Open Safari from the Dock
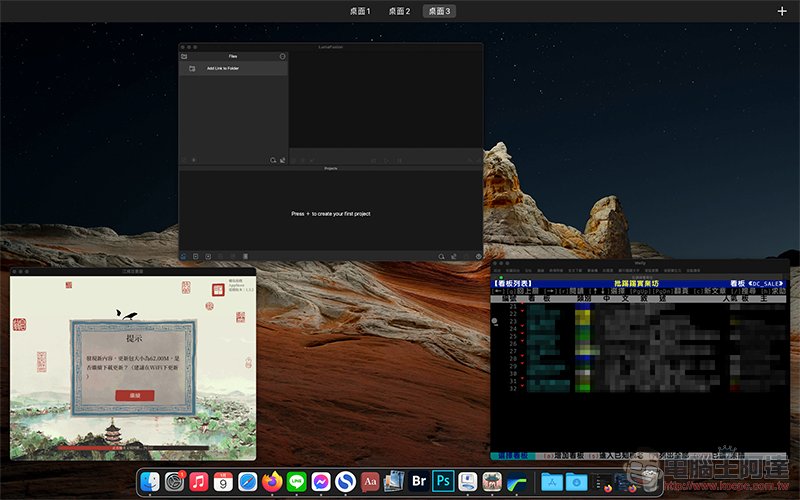 tap(248, 481)
